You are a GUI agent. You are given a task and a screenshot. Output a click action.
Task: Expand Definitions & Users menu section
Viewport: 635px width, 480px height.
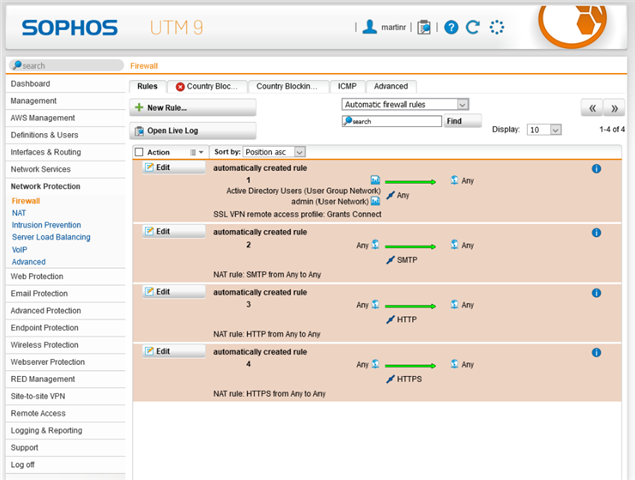point(44,135)
